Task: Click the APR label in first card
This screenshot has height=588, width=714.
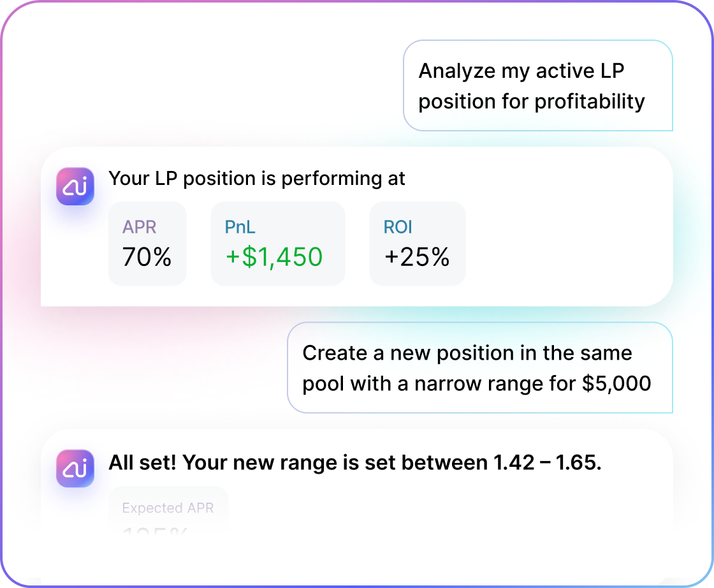Action: click(x=140, y=227)
